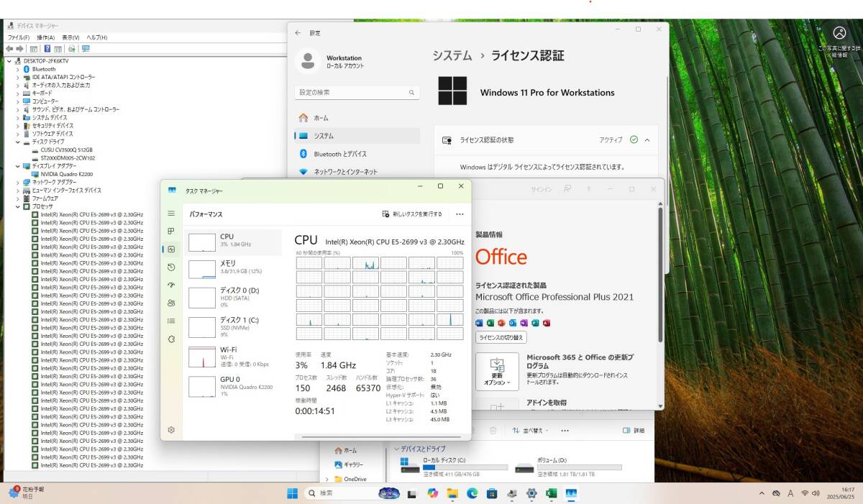Viewport: 863px width, 504px height.
Task: Open Microsoft Store from the taskbar
Action: [492, 493]
